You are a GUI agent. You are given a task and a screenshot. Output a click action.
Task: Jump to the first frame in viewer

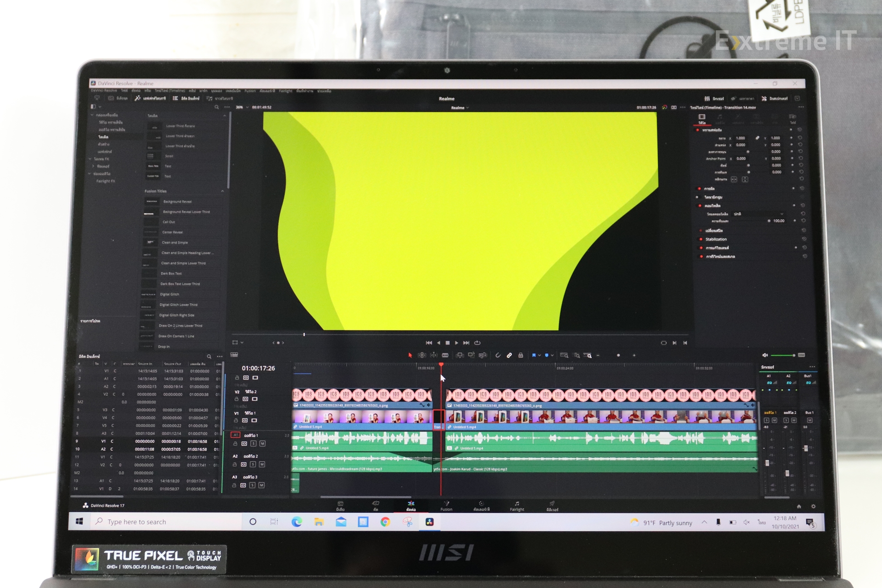coord(429,343)
